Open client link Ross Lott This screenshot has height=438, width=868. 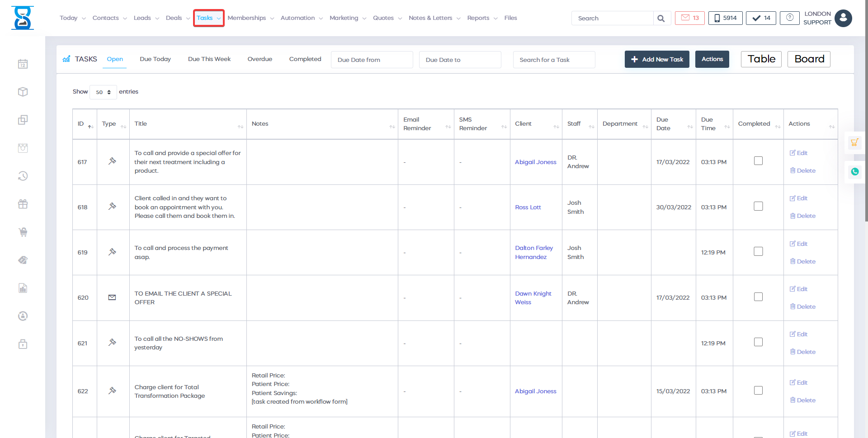coord(528,207)
